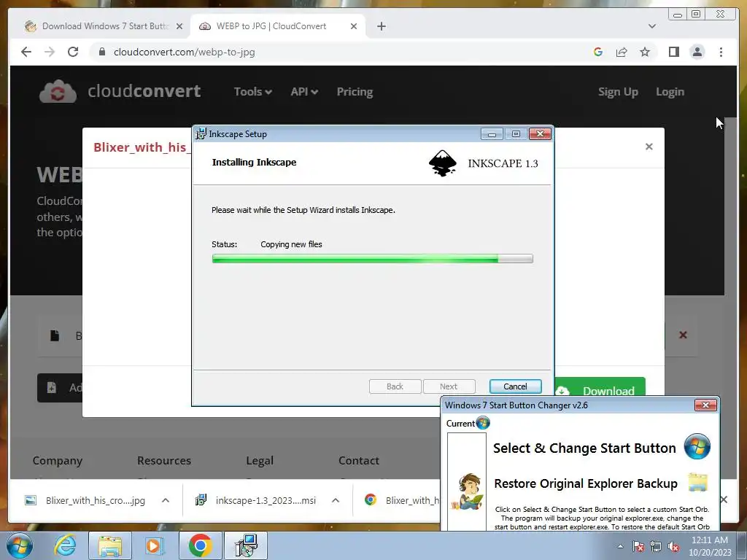Image resolution: width=747 pixels, height=560 pixels.
Task: Click the Inkscape mountain logo
Action: coord(443,163)
